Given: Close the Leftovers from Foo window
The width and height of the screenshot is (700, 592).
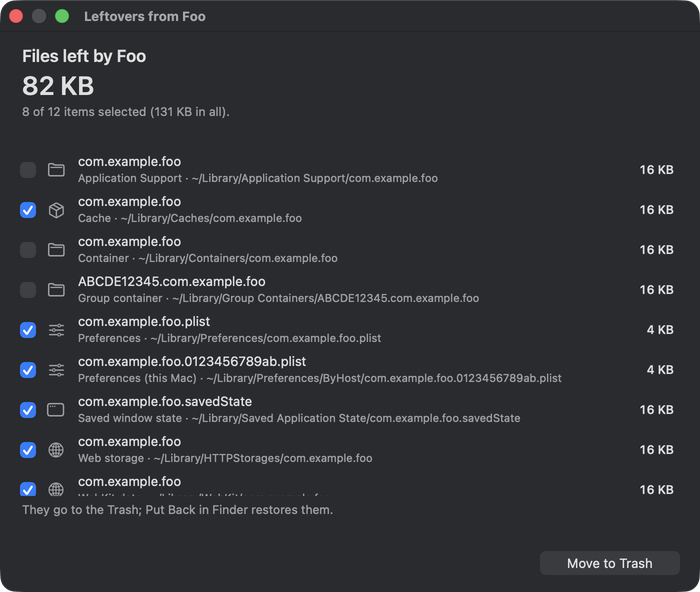Looking at the screenshot, I should click(x=16, y=17).
